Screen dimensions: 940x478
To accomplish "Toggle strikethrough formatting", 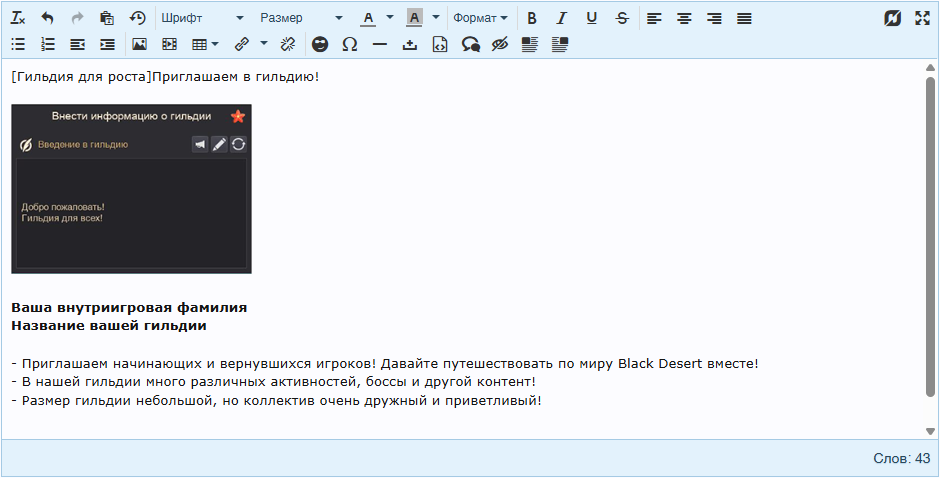I will 622,18.
